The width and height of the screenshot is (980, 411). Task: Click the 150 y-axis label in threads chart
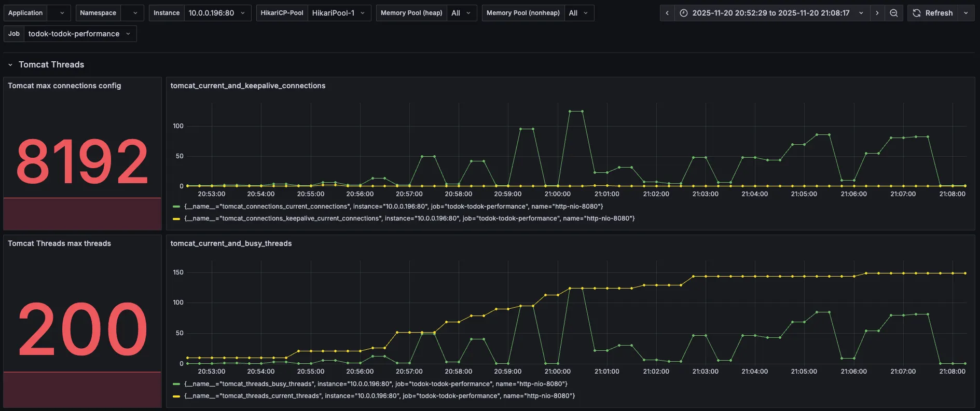[x=178, y=272]
